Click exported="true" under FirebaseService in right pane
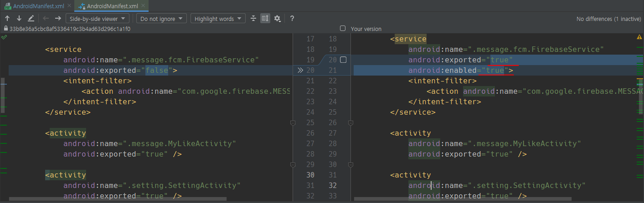644x203 pixels. click(461, 60)
